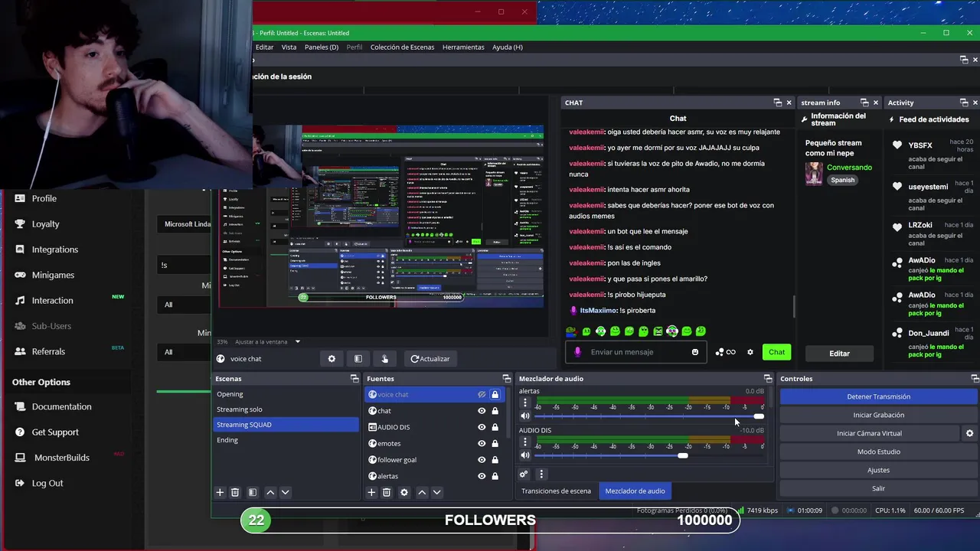Viewport: 980px width, 551px height.
Task: Add a new scene in Escenas panel
Action: point(220,492)
